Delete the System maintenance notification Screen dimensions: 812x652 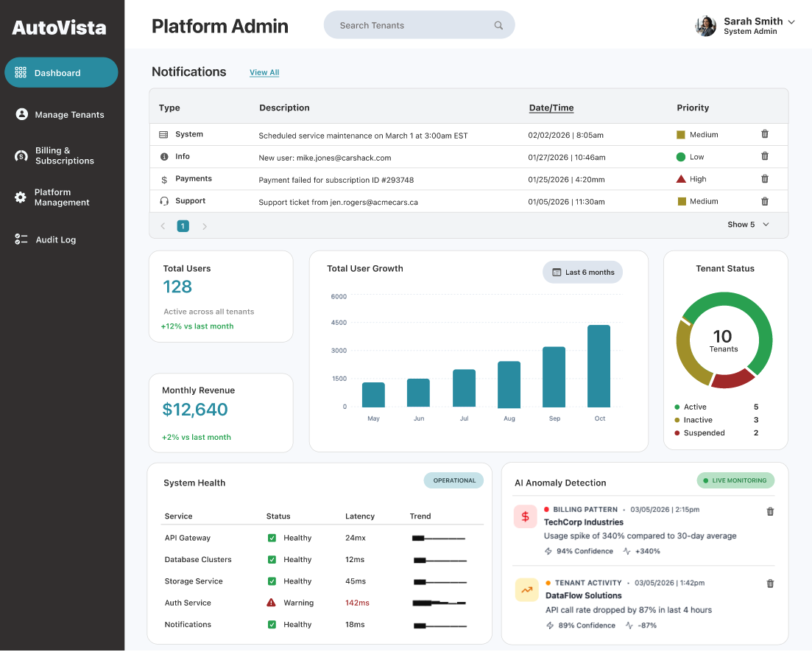pyautogui.click(x=764, y=134)
